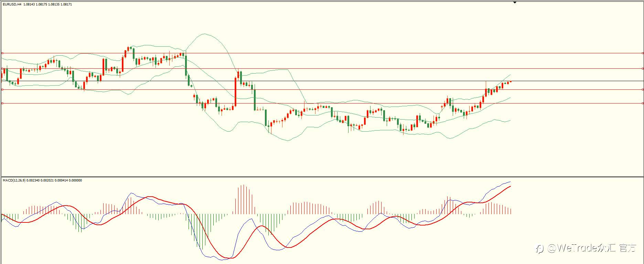644x264 pixels.
Task: Click the "EURUSD,H4" chart title text
Action: point(12,4)
